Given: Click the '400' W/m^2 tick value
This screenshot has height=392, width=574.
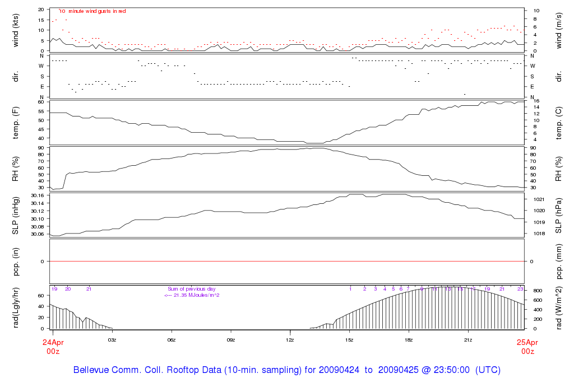Looking at the screenshot, I should point(538,310).
